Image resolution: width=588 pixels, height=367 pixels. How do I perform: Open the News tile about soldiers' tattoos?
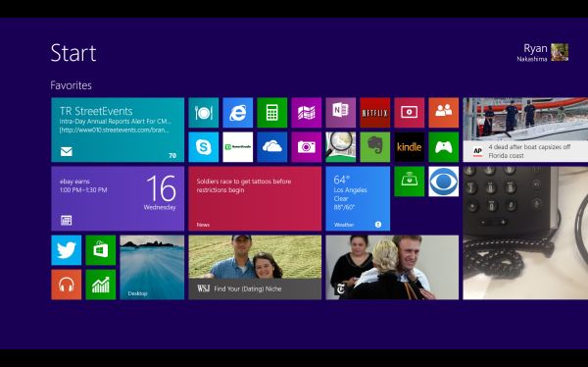[255, 199]
